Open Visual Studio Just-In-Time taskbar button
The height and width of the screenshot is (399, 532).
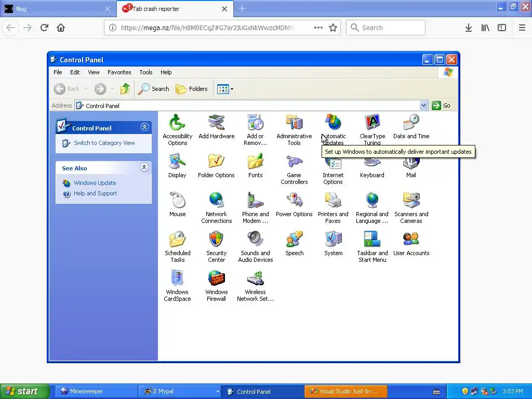tap(345, 392)
